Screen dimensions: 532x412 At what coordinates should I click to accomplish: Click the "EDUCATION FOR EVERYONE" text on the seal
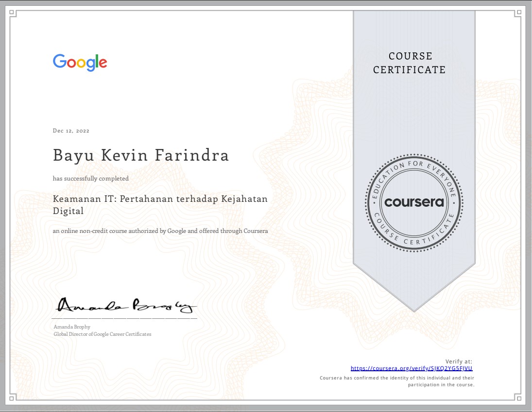[414, 168]
